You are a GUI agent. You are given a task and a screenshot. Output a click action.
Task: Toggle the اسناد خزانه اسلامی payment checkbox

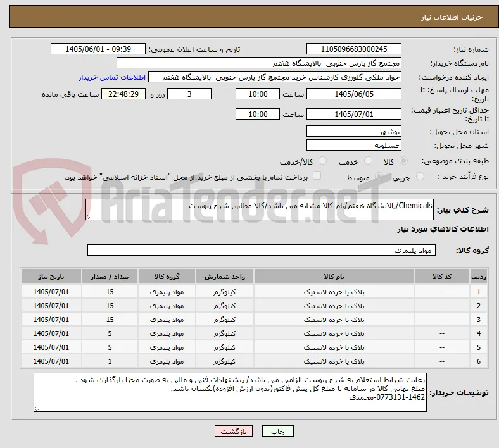tap(317, 176)
